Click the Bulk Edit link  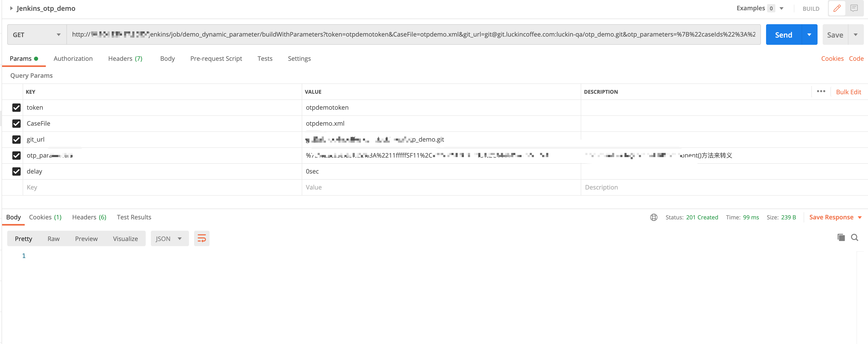click(x=848, y=92)
